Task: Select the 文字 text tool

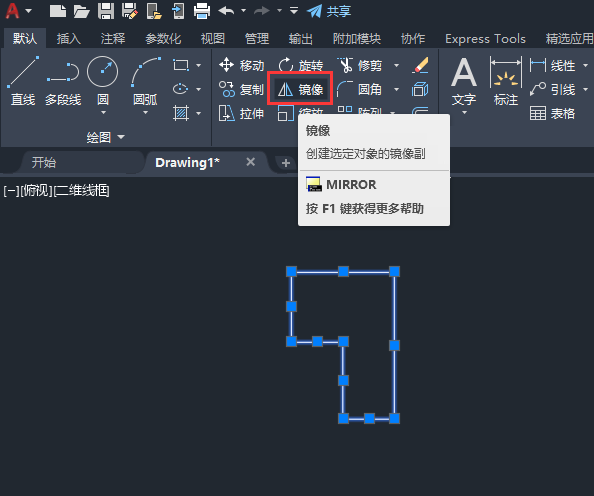Action: pos(464,81)
